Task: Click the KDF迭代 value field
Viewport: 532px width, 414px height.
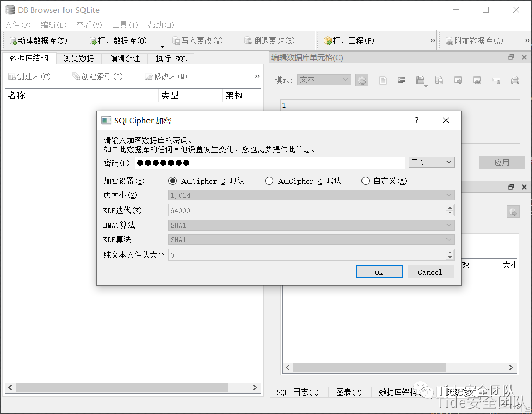Action: coord(307,211)
